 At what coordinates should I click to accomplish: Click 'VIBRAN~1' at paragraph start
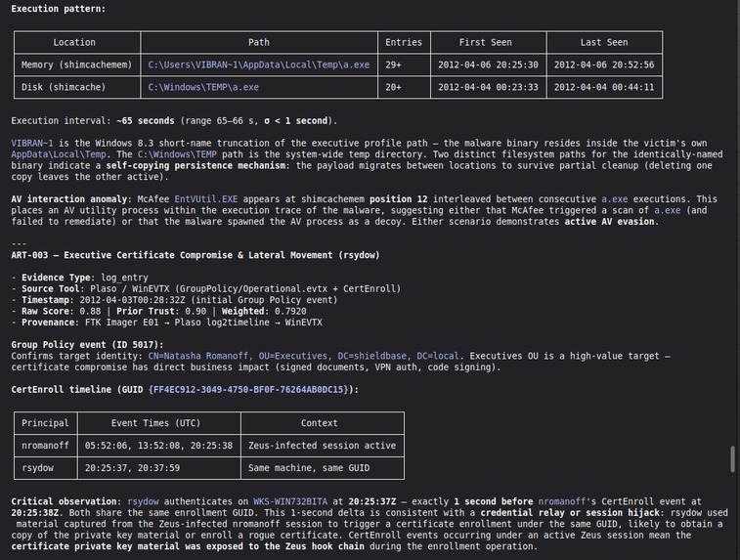[x=32, y=143]
